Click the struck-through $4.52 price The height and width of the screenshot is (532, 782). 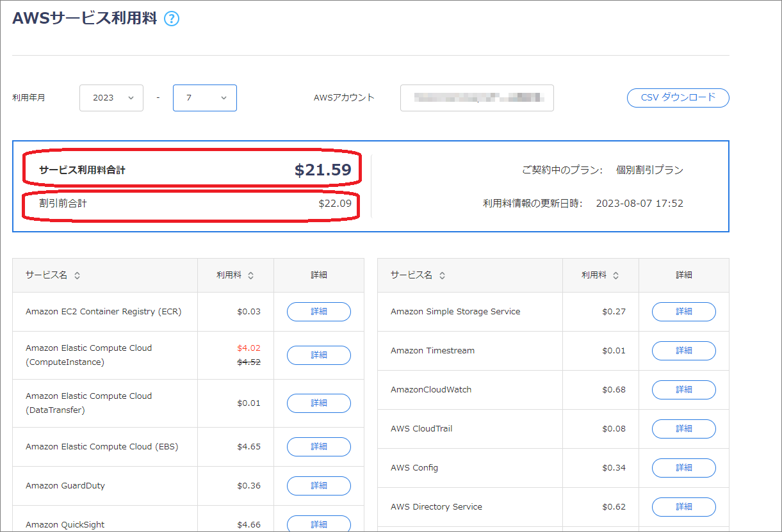point(248,362)
